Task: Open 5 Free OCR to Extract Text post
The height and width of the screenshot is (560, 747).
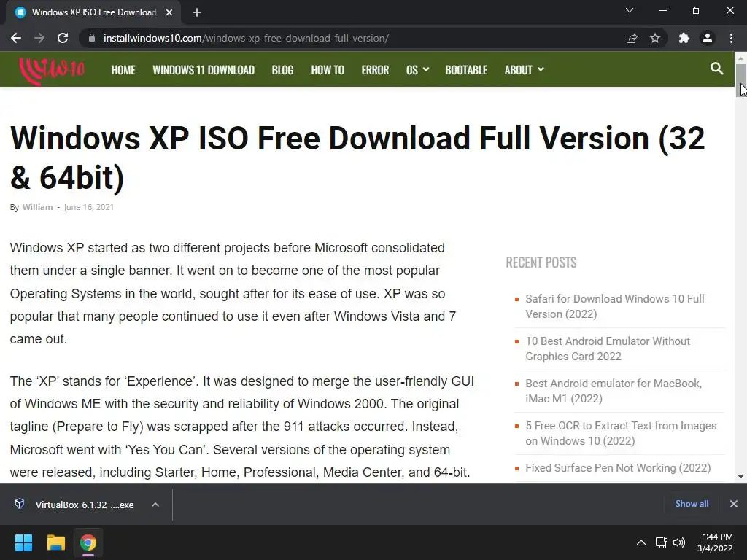Action: click(x=621, y=433)
